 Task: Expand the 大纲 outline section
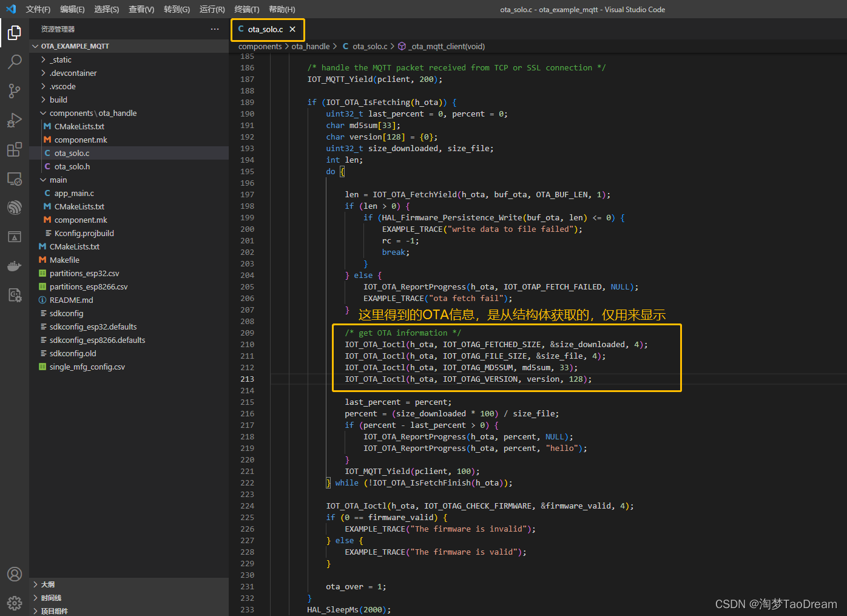coord(47,584)
